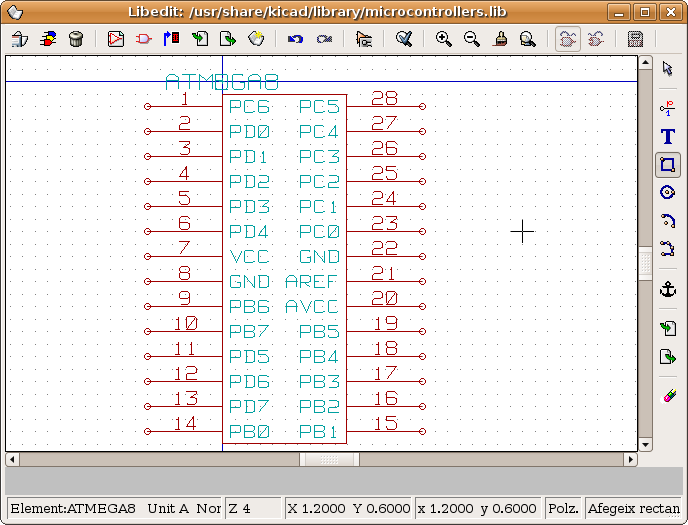Select the Add Pin tool
The image size is (688, 525).
tap(667, 108)
